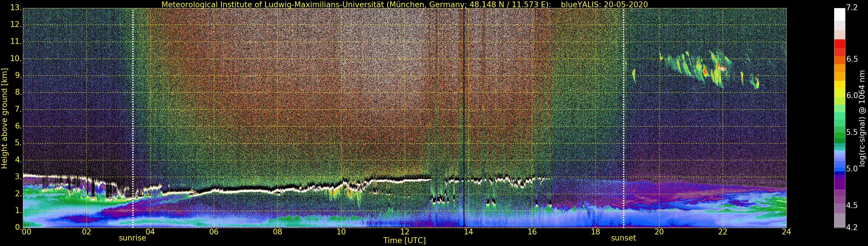
Task: Click the '10' time axis tick label
Action: 341,232
